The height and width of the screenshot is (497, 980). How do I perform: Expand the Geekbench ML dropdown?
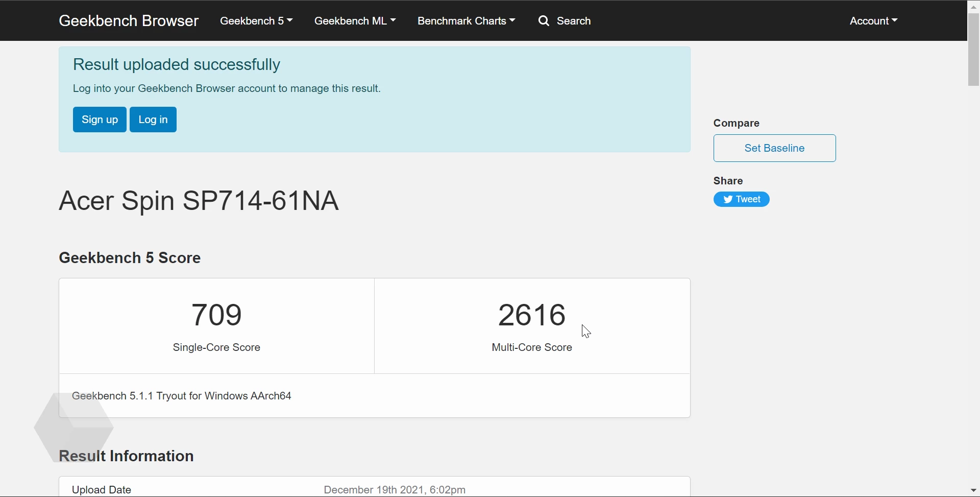[355, 21]
